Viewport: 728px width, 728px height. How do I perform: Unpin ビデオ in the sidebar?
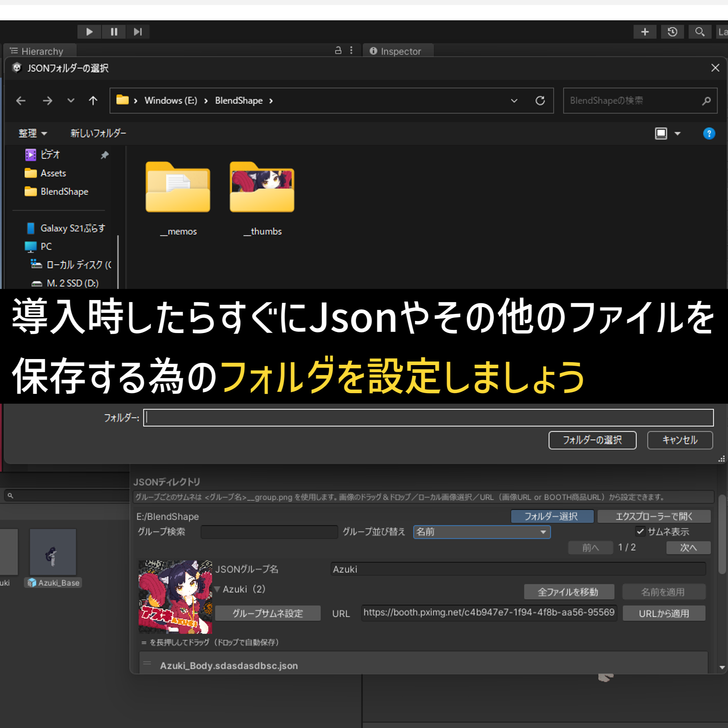click(x=105, y=155)
